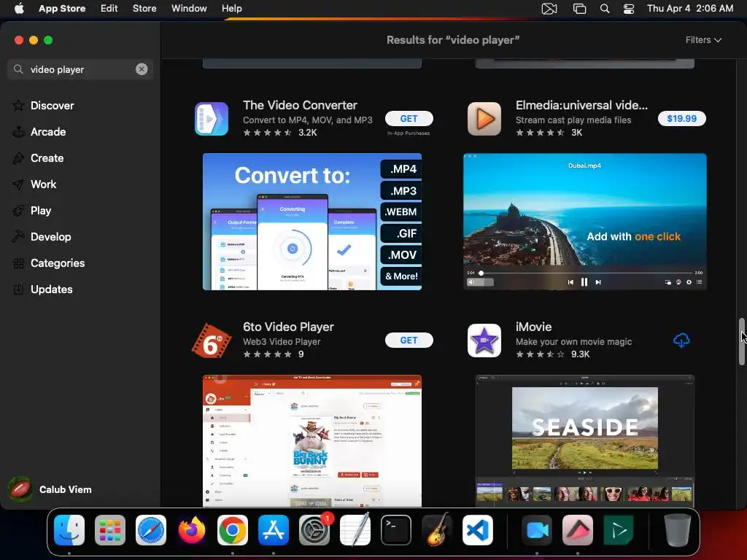Launch Firefox from the Dock

(192, 530)
